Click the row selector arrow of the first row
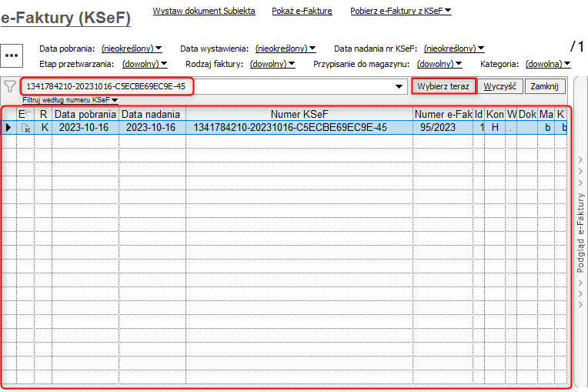This screenshot has height=392, width=588. (8, 128)
